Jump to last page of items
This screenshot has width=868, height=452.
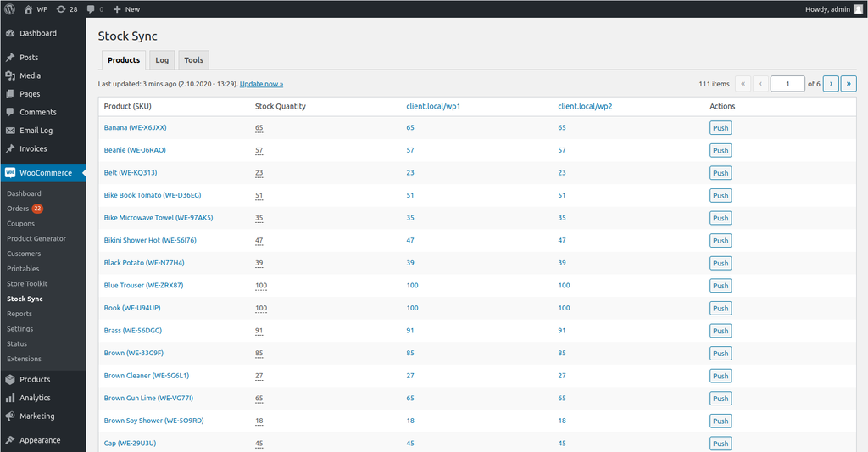(x=849, y=84)
